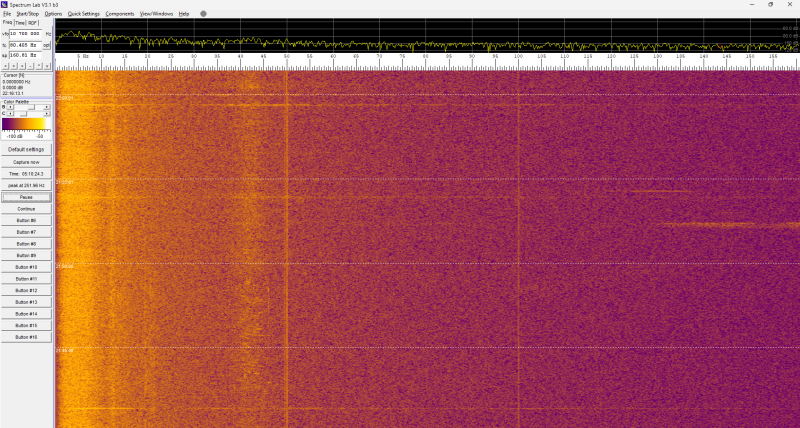The width and height of the screenshot is (800, 428).
Task: Click Button #8
Action: coord(26,244)
